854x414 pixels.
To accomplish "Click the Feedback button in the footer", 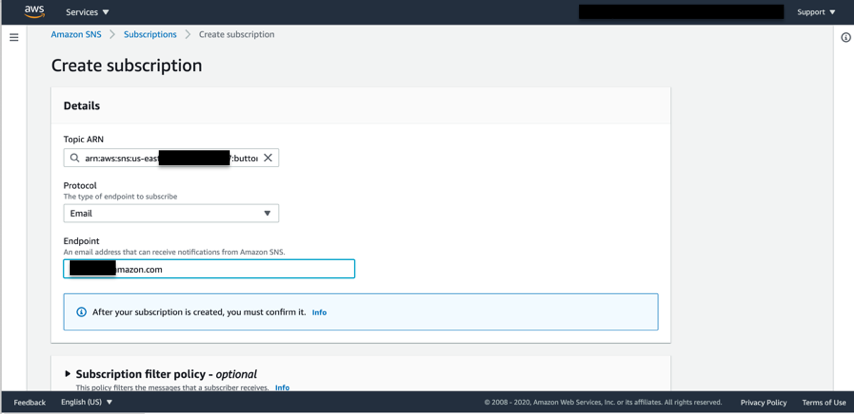I will [30, 403].
